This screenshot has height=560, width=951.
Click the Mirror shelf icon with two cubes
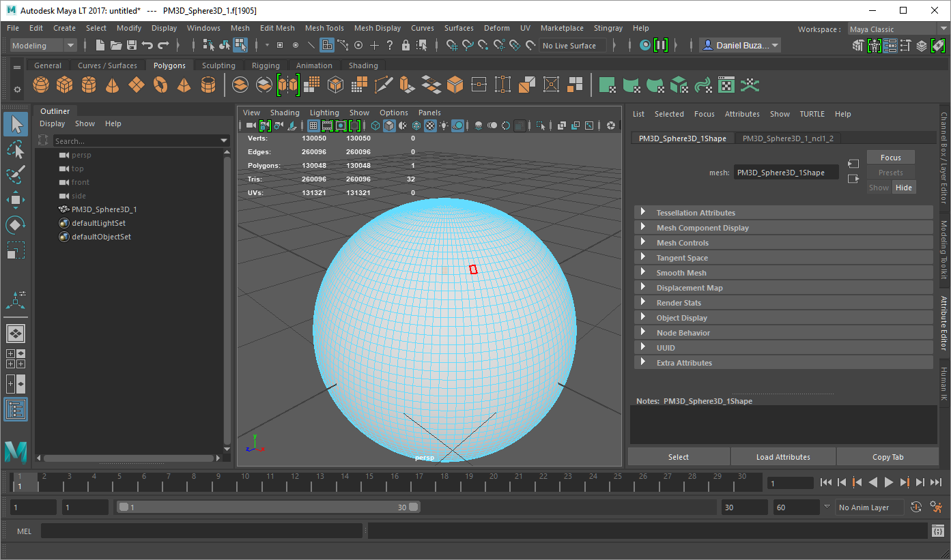(288, 85)
